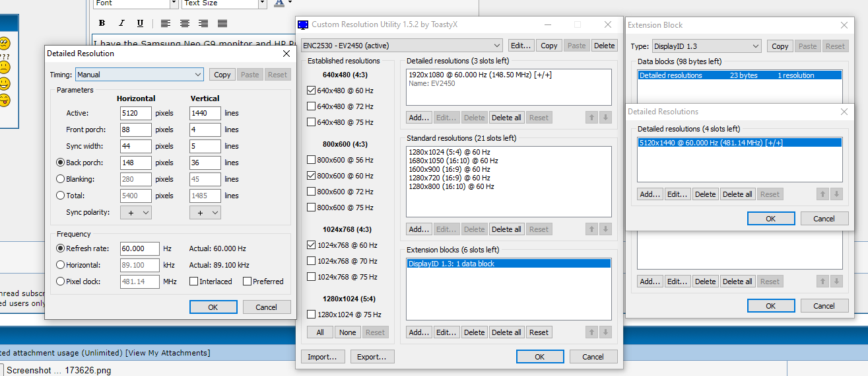Expand the horizontal sync polarity dropdown

click(x=136, y=213)
